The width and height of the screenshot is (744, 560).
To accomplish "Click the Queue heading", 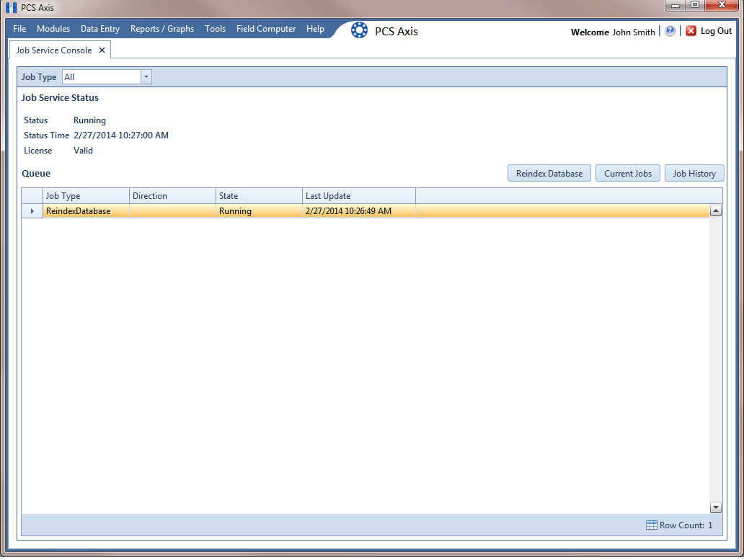I will point(36,174).
